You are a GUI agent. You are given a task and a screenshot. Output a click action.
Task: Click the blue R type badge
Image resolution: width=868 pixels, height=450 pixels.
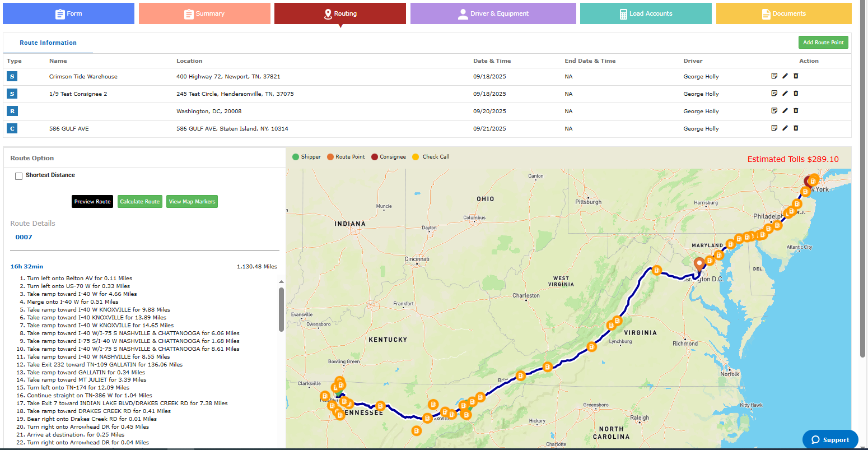click(x=12, y=111)
